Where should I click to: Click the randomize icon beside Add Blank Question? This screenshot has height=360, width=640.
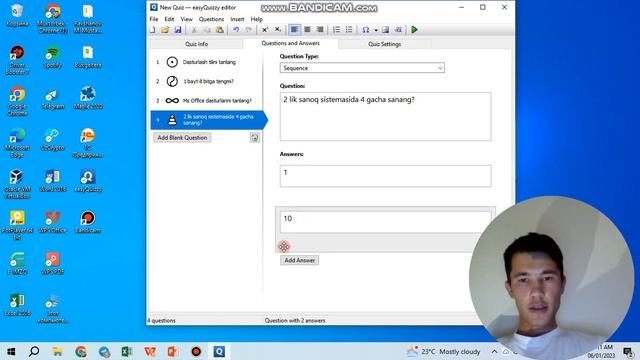tap(254, 138)
